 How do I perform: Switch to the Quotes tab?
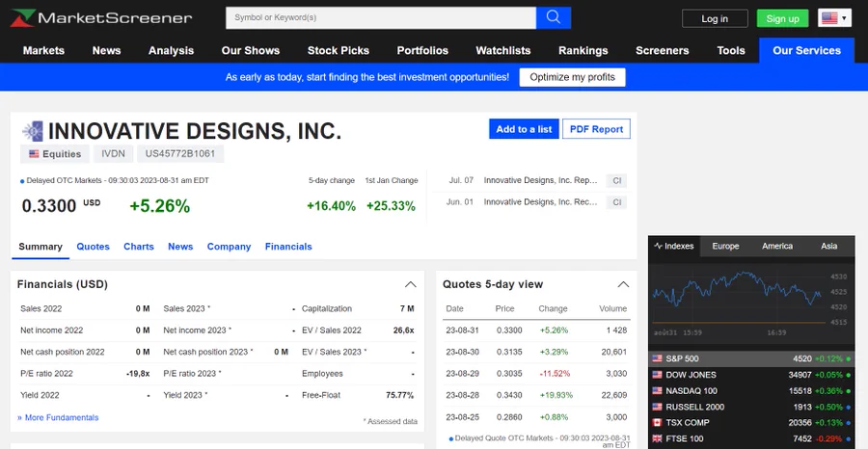(x=93, y=247)
